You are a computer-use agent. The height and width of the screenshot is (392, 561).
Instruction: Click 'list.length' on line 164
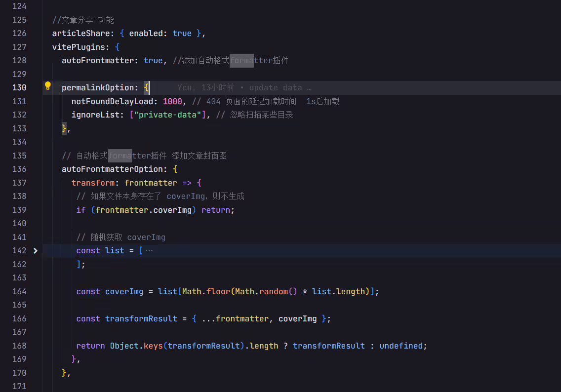tap(338, 291)
